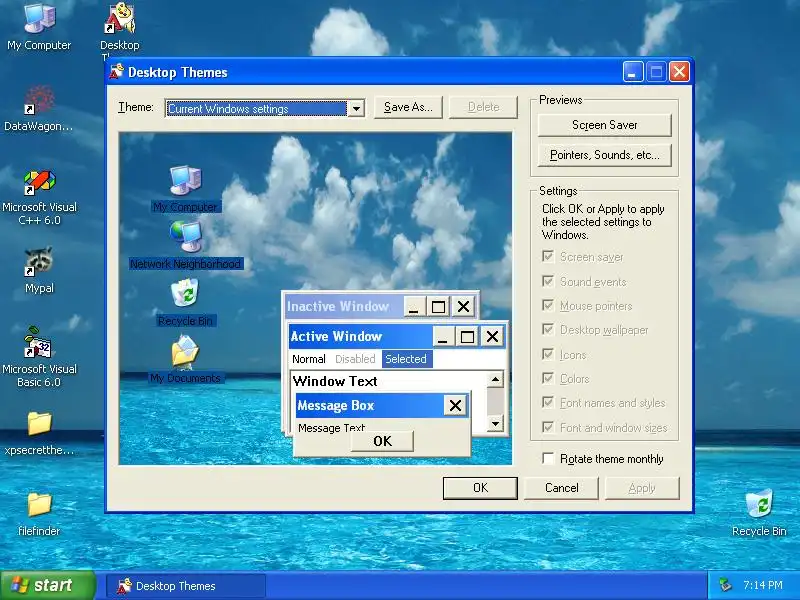Click Message Box close icon in preview
Image resolution: width=800 pixels, height=600 pixels.
coord(456,406)
